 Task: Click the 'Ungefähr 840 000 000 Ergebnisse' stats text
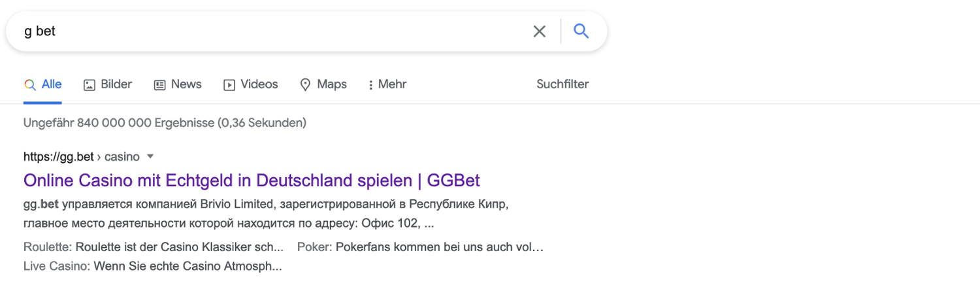[x=165, y=122]
